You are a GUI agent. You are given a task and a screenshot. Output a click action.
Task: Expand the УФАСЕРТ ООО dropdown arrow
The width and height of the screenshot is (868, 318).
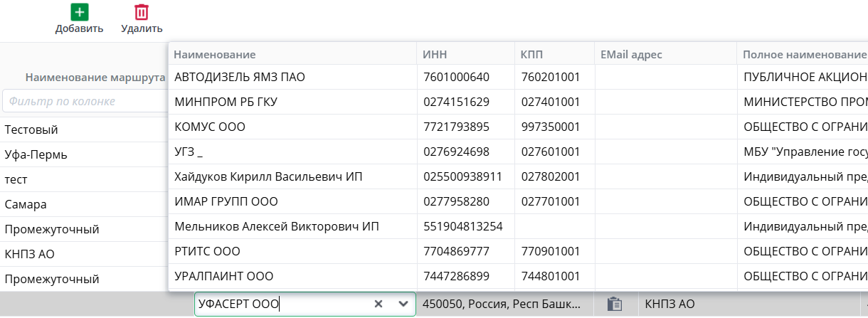coord(403,304)
